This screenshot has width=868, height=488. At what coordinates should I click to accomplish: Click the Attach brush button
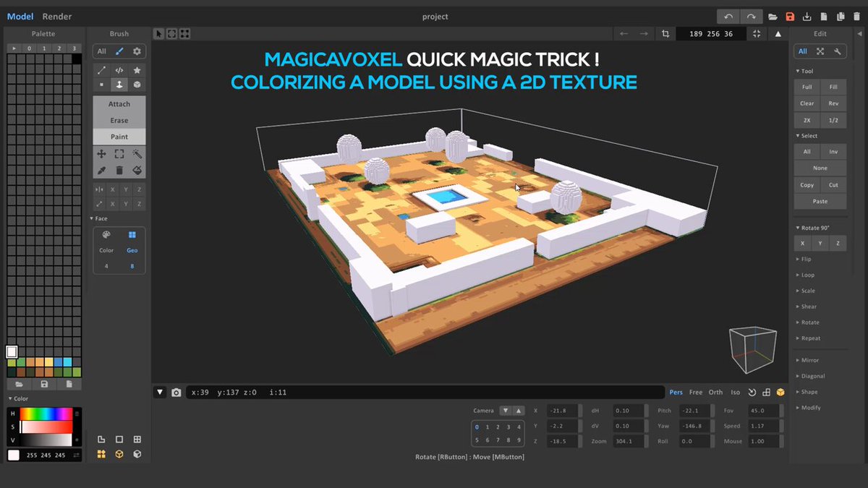click(x=119, y=104)
